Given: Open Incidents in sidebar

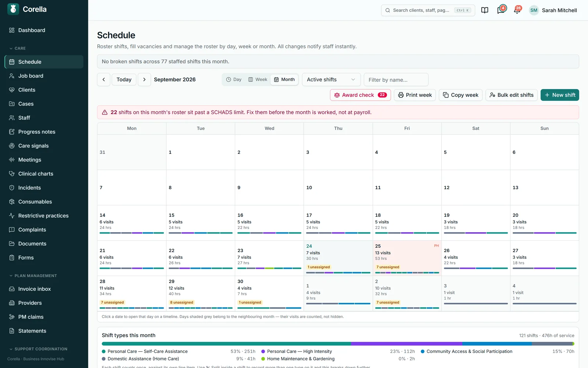Looking at the screenshot, I should 44,188.
